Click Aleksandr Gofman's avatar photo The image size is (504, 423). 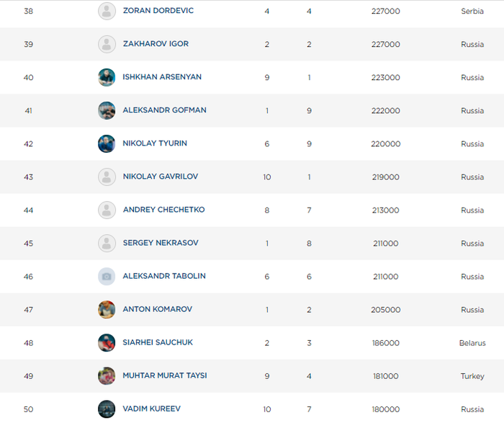coord(107,110)
